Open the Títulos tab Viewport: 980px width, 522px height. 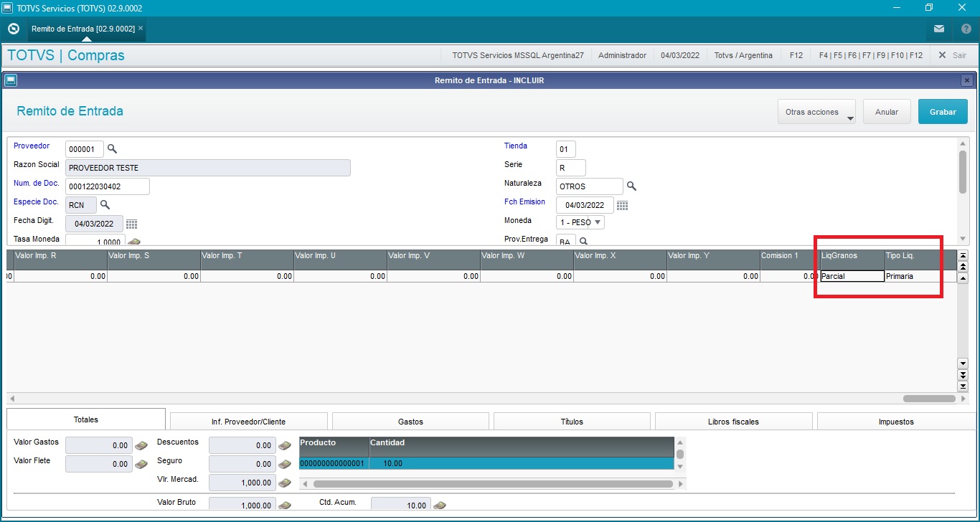pos(572,422)
